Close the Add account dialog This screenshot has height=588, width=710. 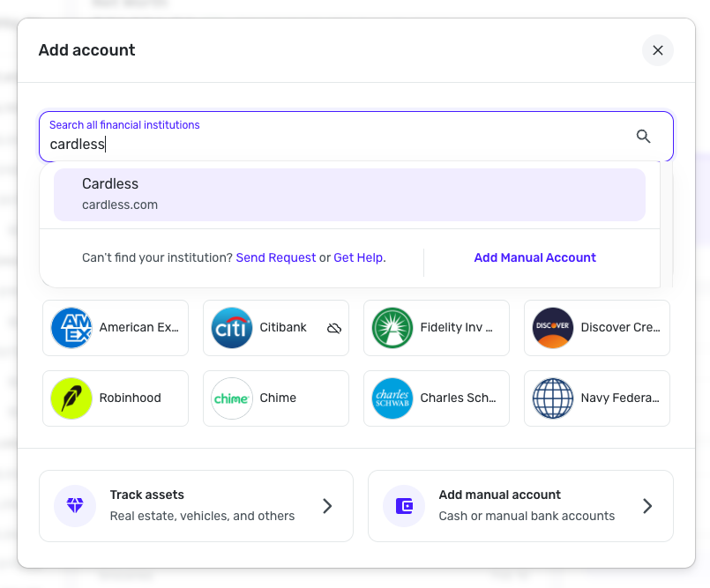click(657, 50)
